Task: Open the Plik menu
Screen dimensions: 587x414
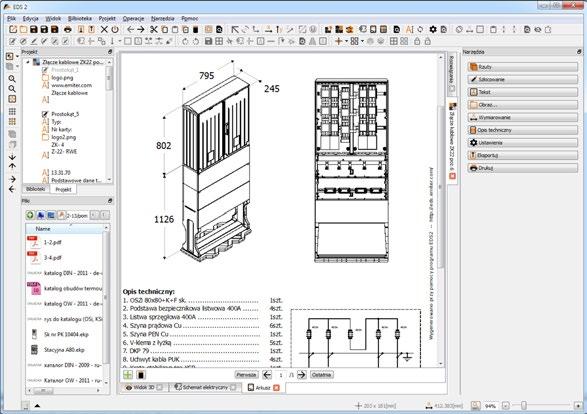Action: click(x=11, y=18)
